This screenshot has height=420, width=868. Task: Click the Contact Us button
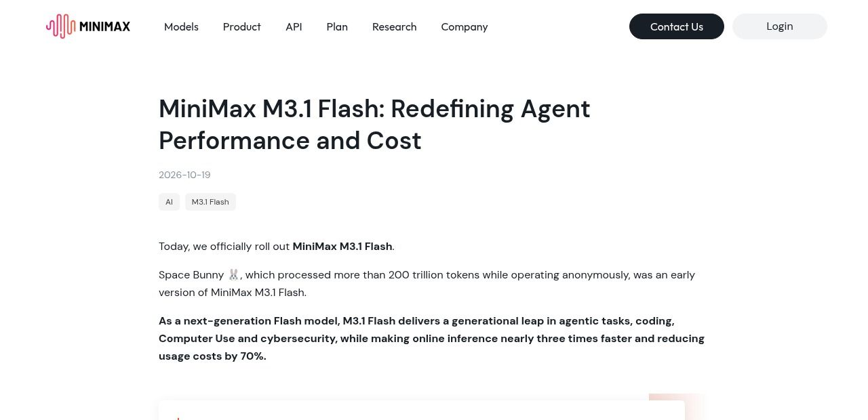677,26
